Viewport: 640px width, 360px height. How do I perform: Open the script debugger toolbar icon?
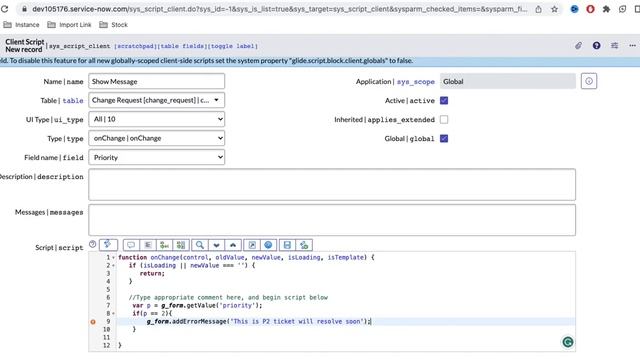(x=304, y=245)
